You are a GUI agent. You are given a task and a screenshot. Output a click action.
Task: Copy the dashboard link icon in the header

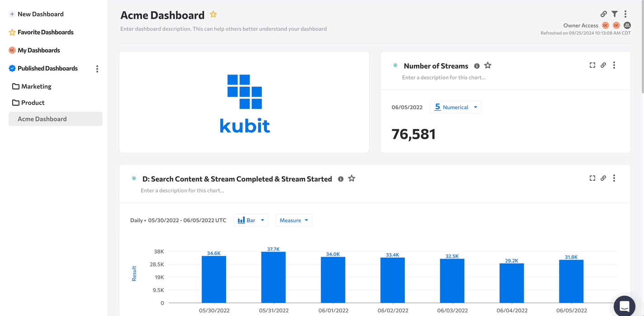pyautogui.click(x=603, y=14)
